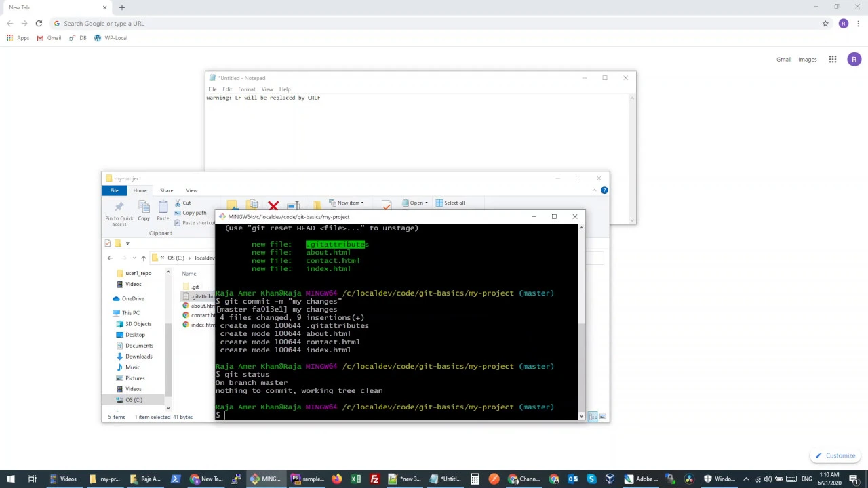Open Explorer recent locations dropdown
868x488 pixels.
tap(134, 258)
